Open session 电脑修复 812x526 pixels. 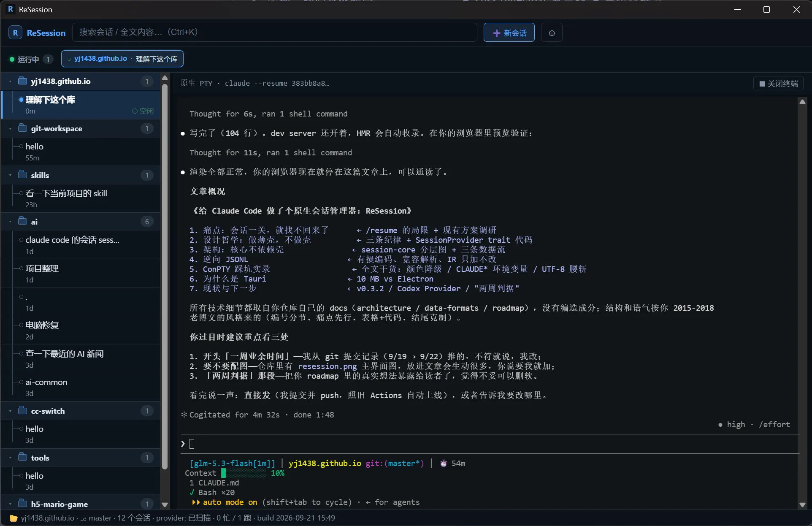point(81,330)
